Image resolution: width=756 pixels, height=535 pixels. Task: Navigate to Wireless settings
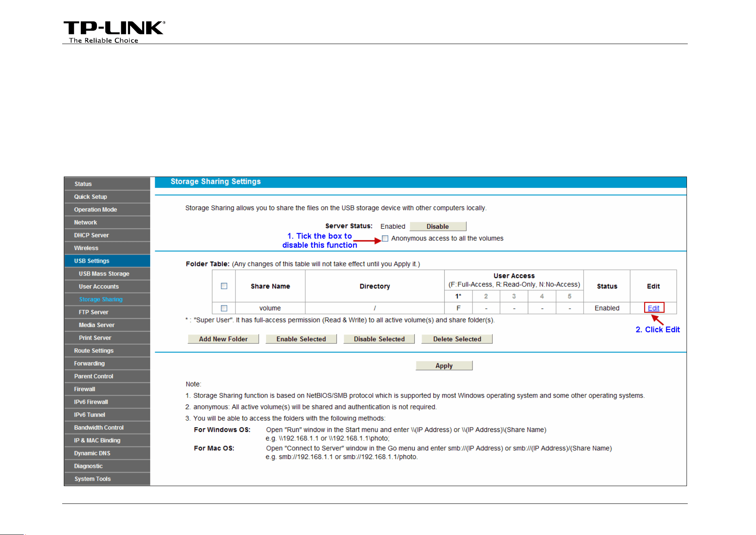click(107, 248)
